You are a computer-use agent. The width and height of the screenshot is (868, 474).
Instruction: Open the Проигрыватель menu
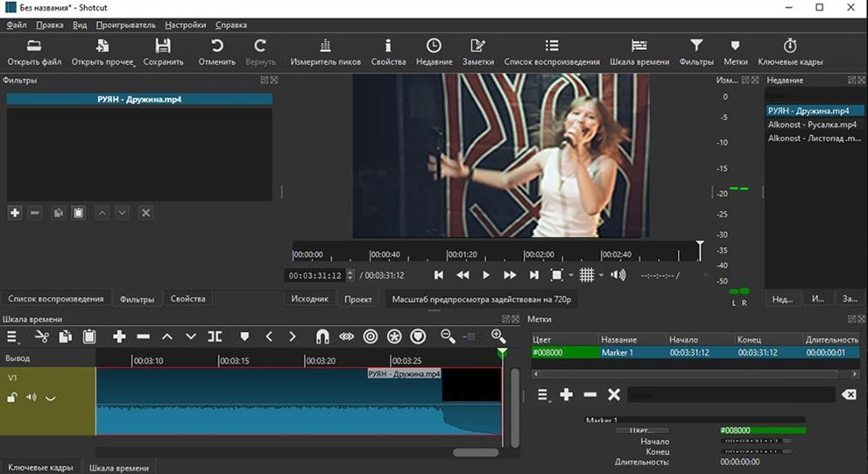click(x=125, y=25)
